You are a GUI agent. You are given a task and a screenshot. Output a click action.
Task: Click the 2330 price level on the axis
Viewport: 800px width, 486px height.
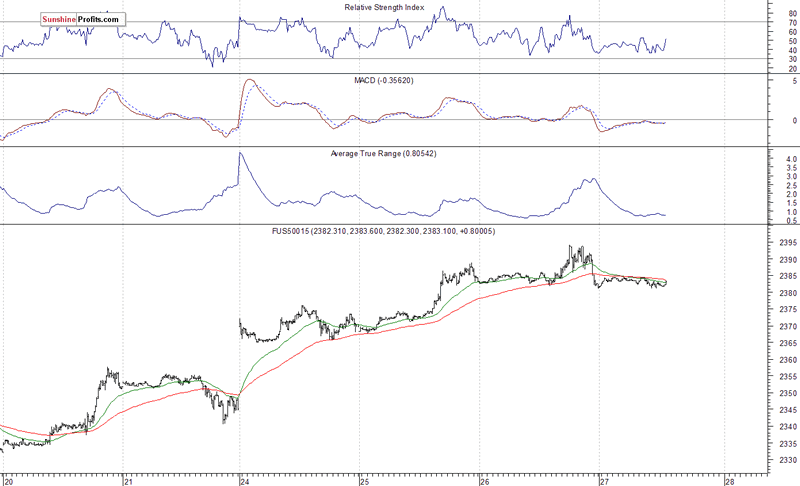tap(785, 461)
